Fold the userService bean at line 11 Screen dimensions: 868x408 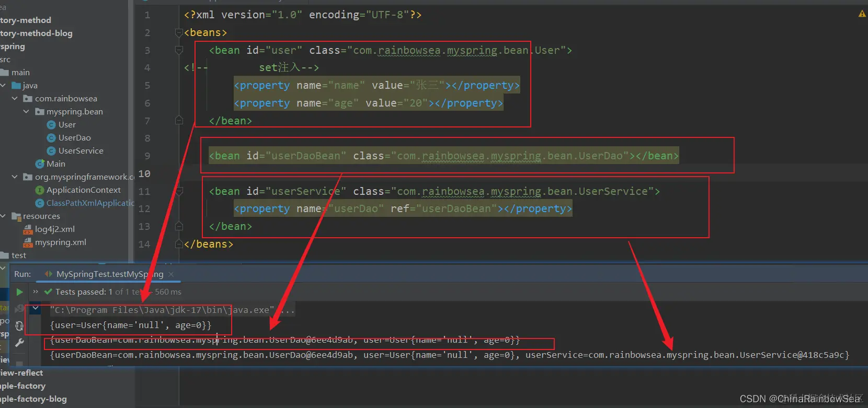tap(179, 192)
